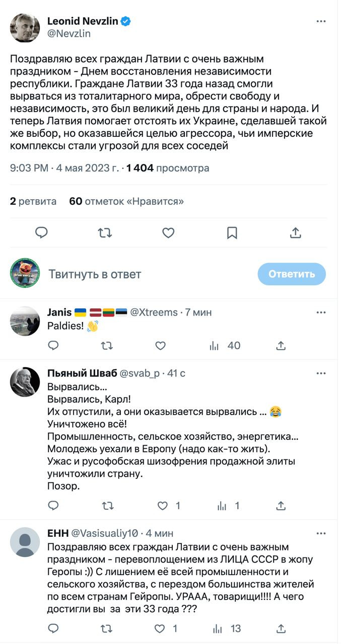The image size is (341, 644).
Task: Reply to Пьяный Шваб's comment
Action: [53, 506]
